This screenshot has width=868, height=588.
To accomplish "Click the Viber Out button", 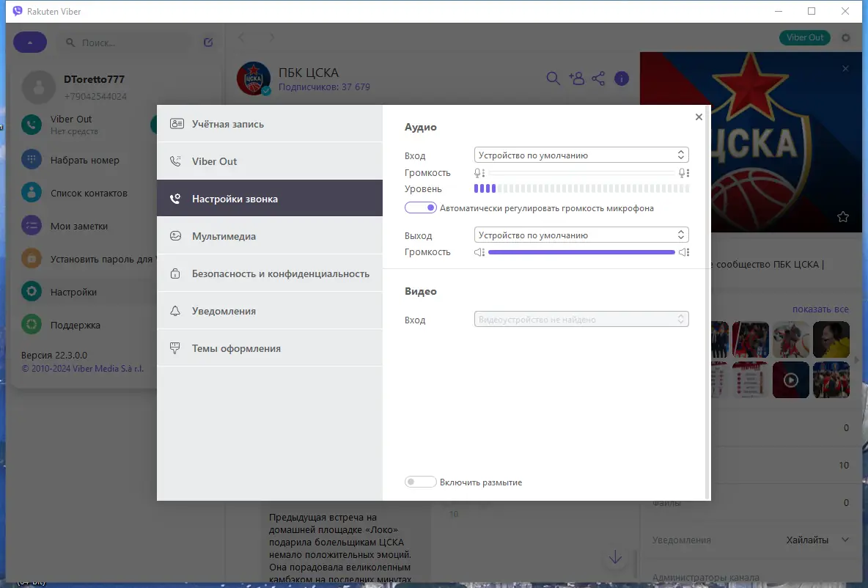I will click(805, 37).
